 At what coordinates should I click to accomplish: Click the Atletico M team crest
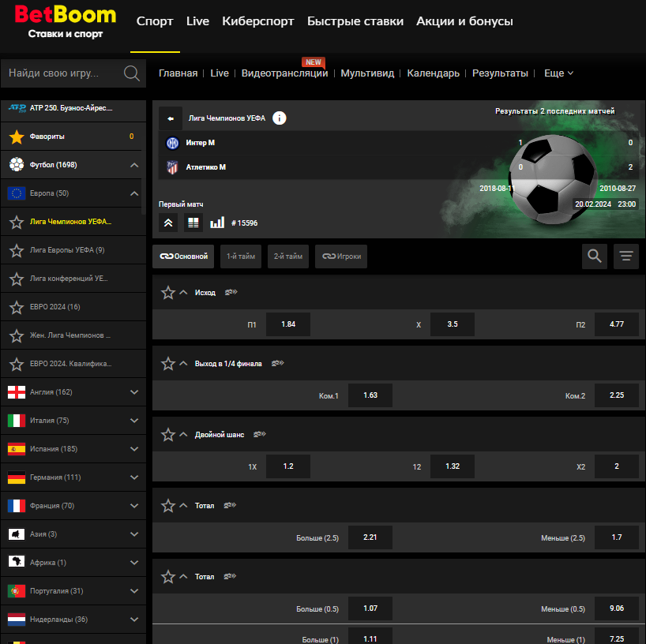(x=172, y=167)
